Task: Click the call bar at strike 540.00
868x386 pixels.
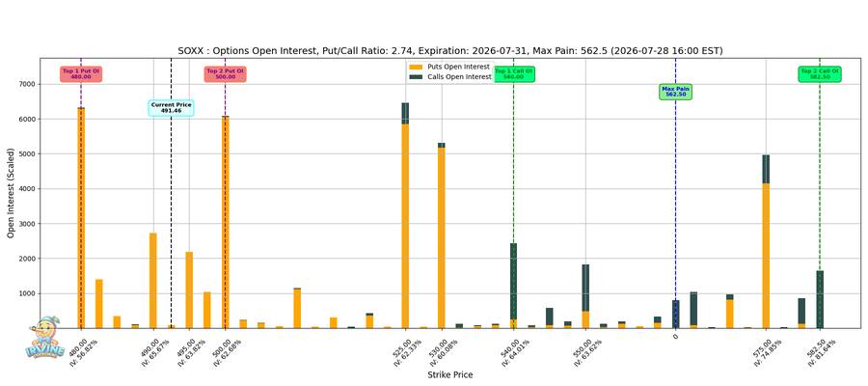Action: [514, 282]
